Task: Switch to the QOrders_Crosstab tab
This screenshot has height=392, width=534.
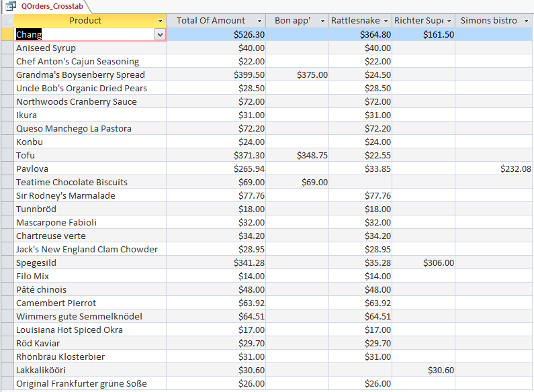Action: click(49, 5)
